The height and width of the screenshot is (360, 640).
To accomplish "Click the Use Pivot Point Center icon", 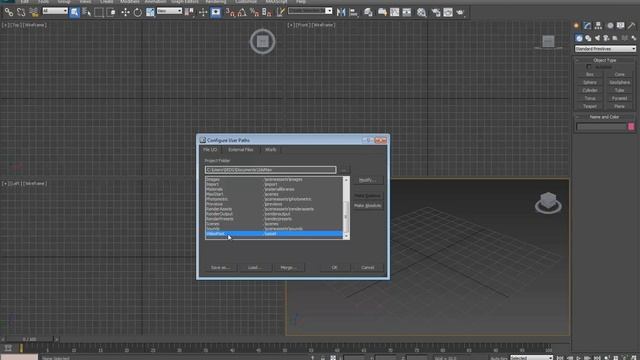I will [189, 12].
